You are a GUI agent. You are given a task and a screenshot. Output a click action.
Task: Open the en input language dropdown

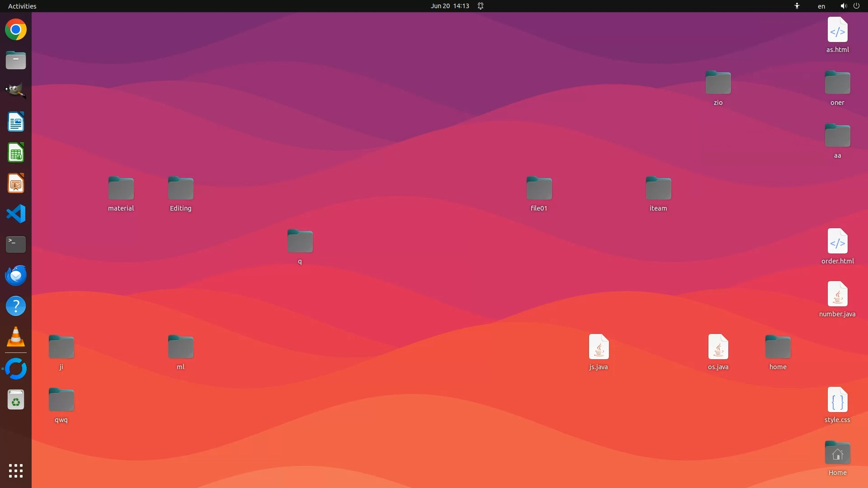[x=821, y=6]
